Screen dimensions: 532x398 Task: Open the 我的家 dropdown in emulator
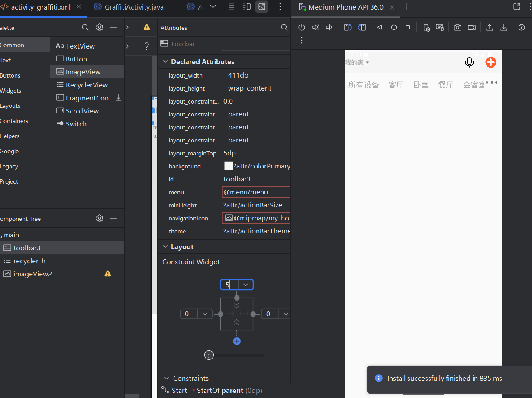[x=357, y=62]
